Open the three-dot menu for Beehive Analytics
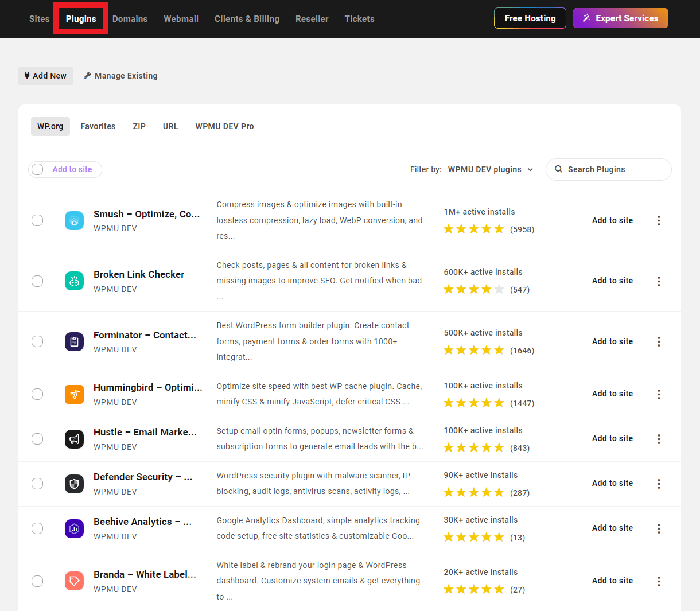This screenshot has height=611, width=700. 659,528
